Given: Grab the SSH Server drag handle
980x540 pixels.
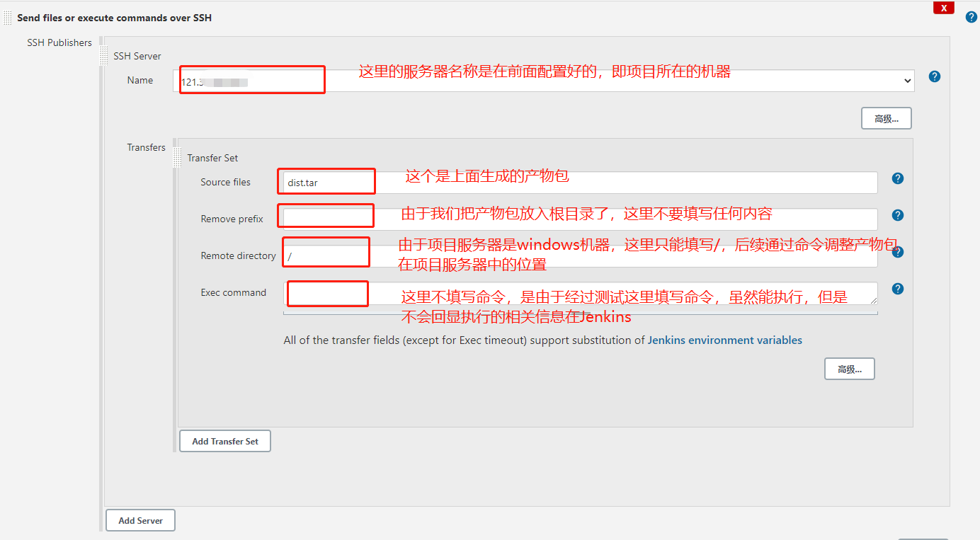Looking at the screenshot, I should click(x=106, y=57).
